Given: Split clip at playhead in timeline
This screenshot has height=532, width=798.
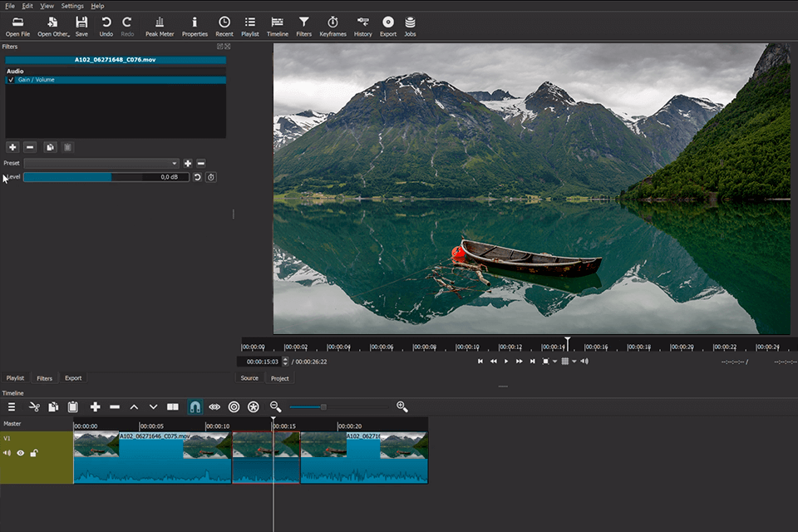Looking at the screenshot, I should click(x=173, y=406).
